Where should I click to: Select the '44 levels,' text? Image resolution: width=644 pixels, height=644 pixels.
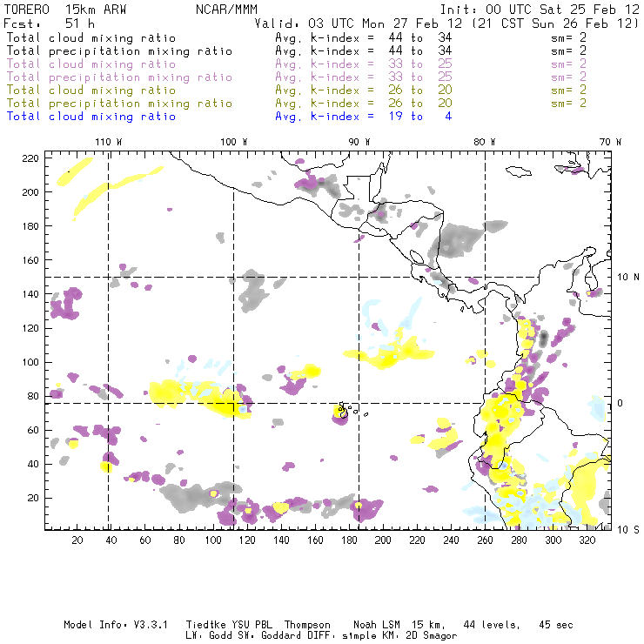[492, 625]
